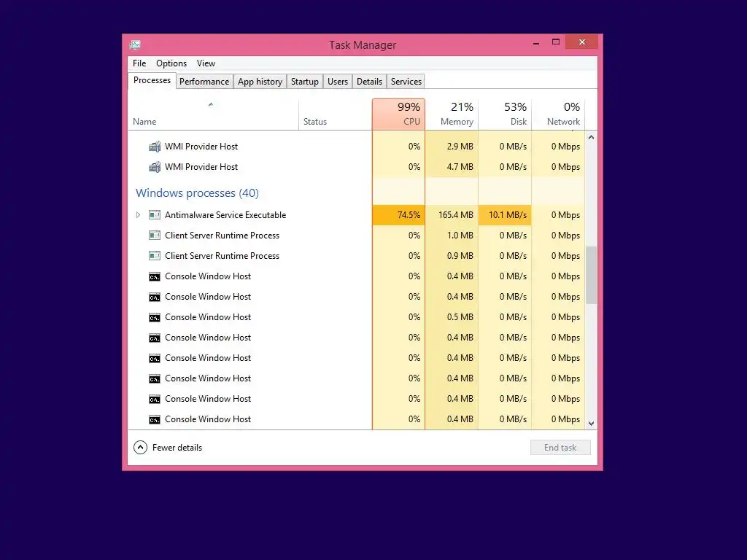Click icon of Client Server Runtime Process using 0.9 MB
The width and height of the screenshot is (747, 560).
(x=155, y=256)
